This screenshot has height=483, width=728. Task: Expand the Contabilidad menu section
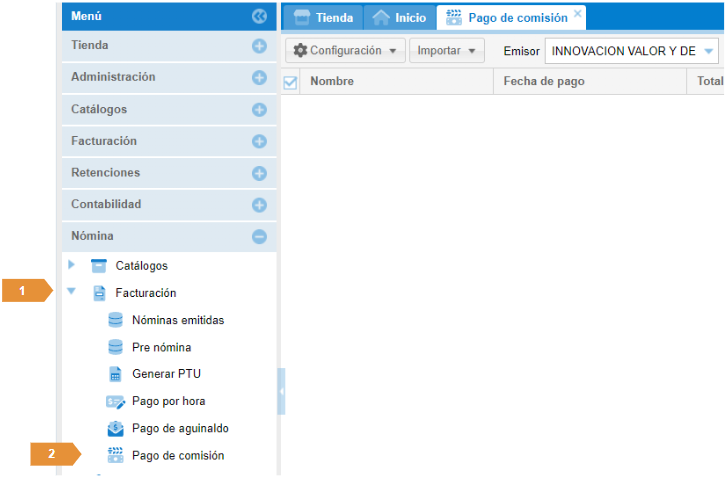point(259,205)
